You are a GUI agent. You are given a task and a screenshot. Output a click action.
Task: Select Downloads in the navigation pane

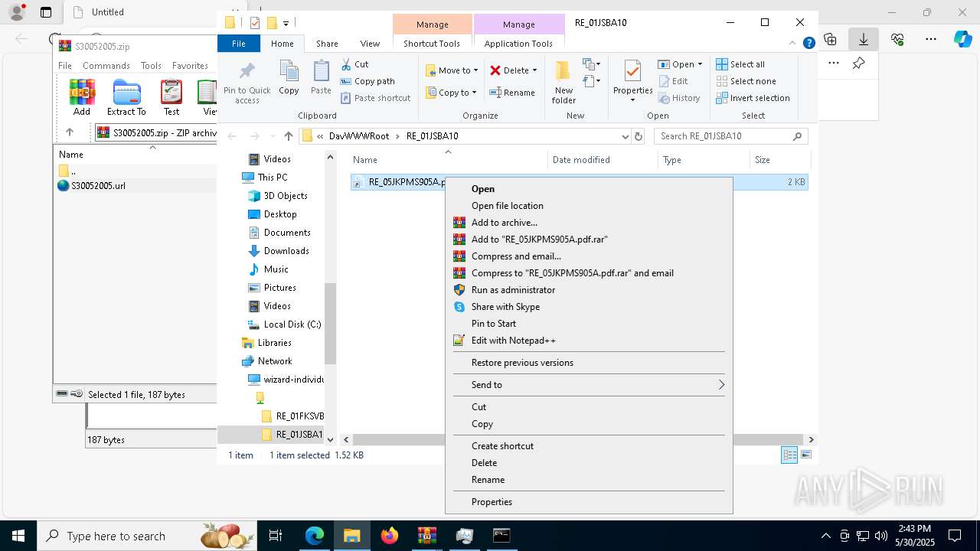[x=286, y=251]
